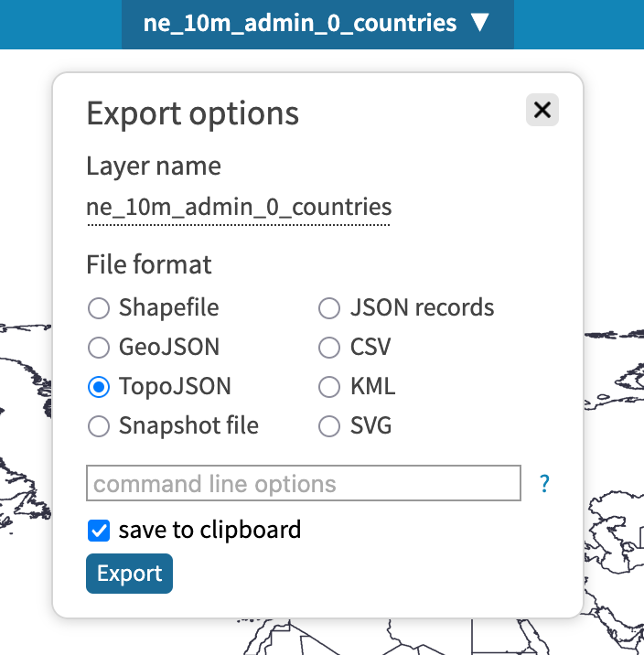Image resolution: width=644 pixels, height=655 pixels.
Task: Click the Export button
Action: point(130,574)
